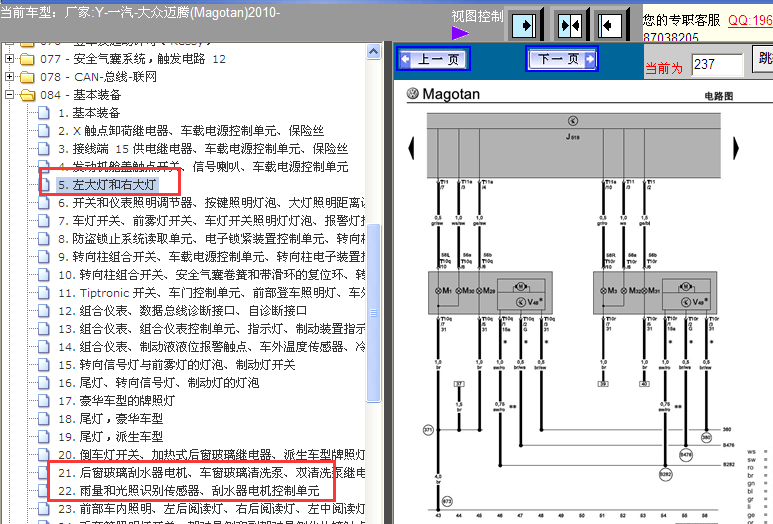Collapse the 084 基本装备 folder
Viewport: 773px width, 524px height.
tap(9, 94)
